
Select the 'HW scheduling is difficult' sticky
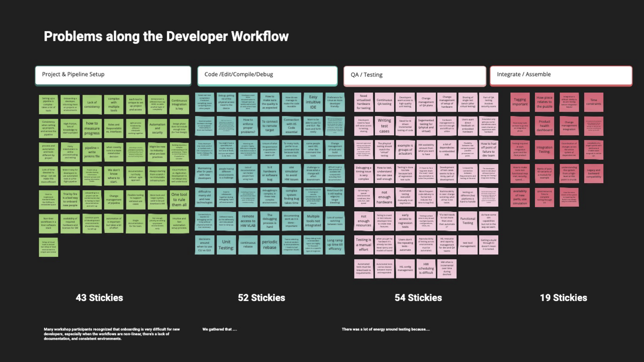(x=426, y=269)
